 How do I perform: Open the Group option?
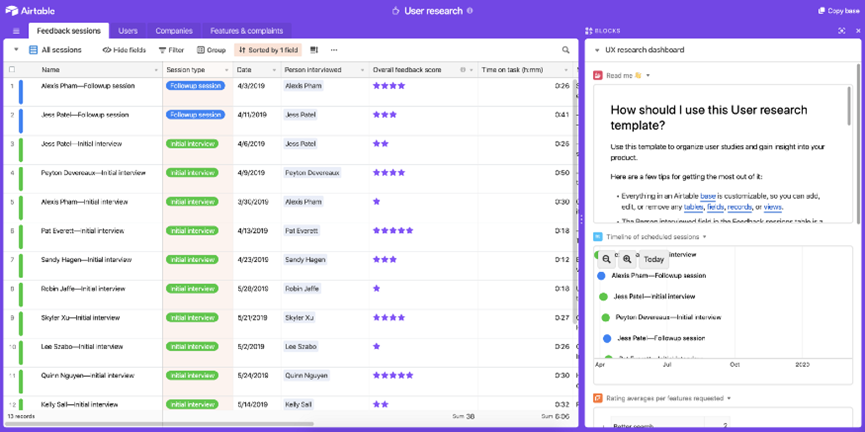coord(211,50)
